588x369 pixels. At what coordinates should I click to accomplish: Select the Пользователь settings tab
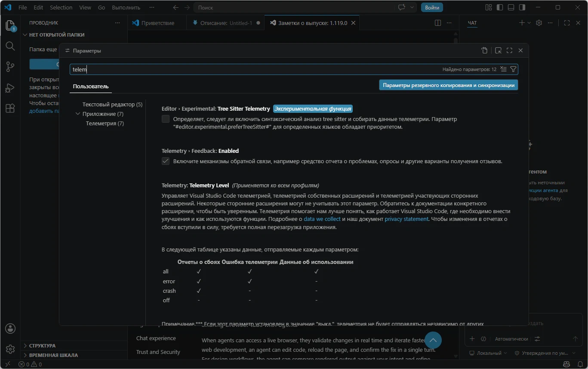pyautogui.click(x=91, y=86)
